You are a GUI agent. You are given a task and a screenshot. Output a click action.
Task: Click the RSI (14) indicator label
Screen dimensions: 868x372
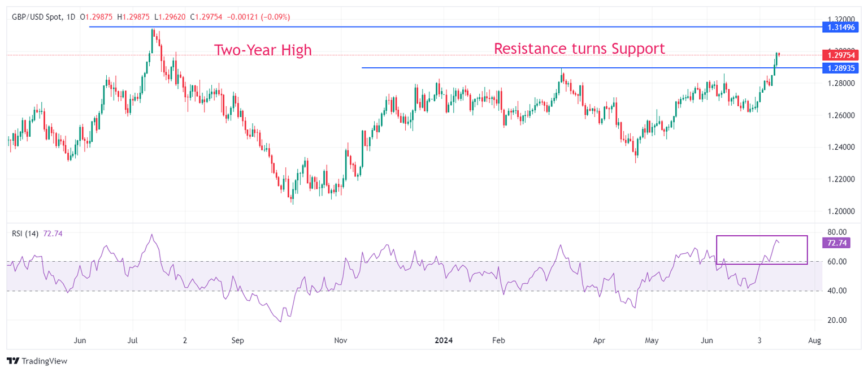tap(25, 233)
